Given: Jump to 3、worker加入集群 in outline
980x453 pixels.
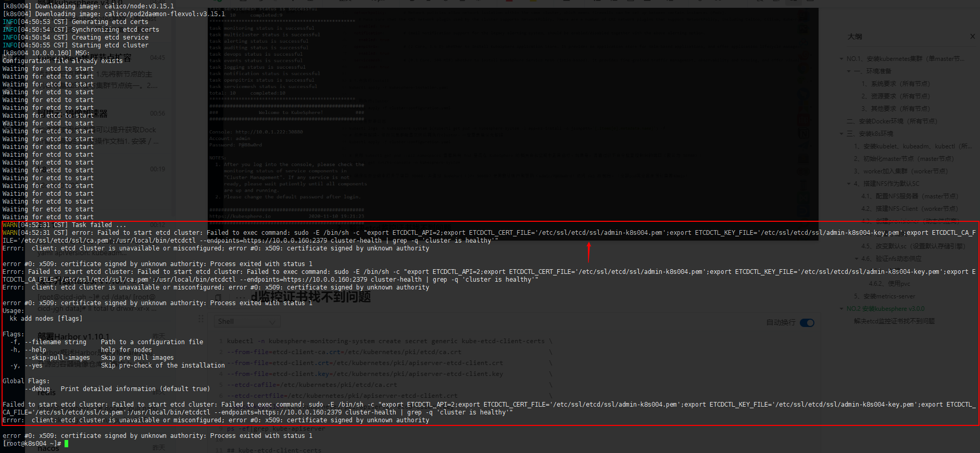Looking at the screenshot, I should 900,171.
